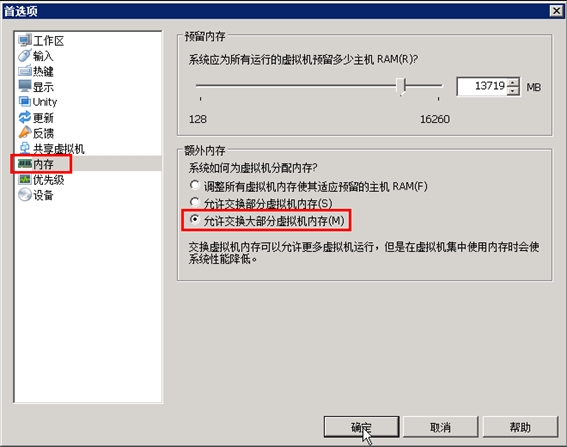Open the Unity settings icon
Screen dimensions: 567x447
[25, 102]
